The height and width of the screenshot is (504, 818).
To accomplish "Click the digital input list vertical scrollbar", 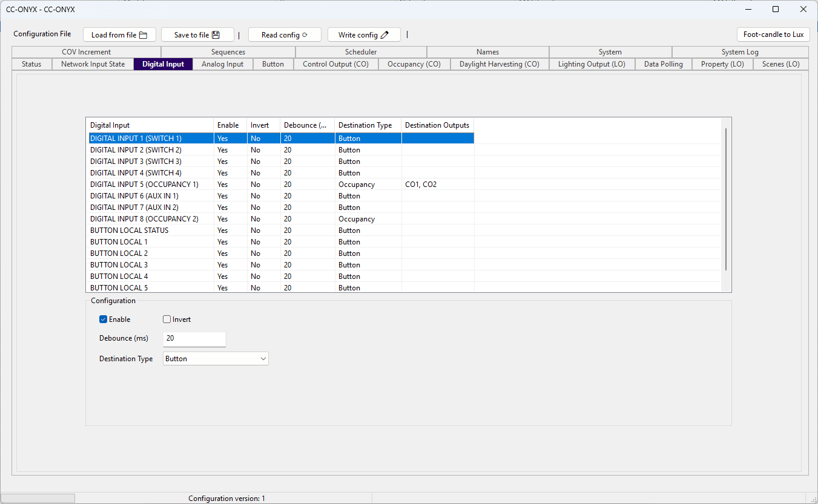I will click(725, 199).
